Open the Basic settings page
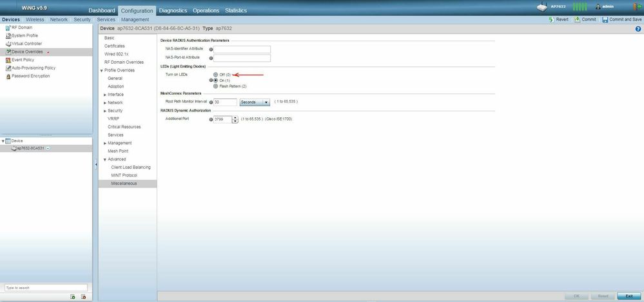Viewport: 644px width, 302px height. (x=109, y=38)
